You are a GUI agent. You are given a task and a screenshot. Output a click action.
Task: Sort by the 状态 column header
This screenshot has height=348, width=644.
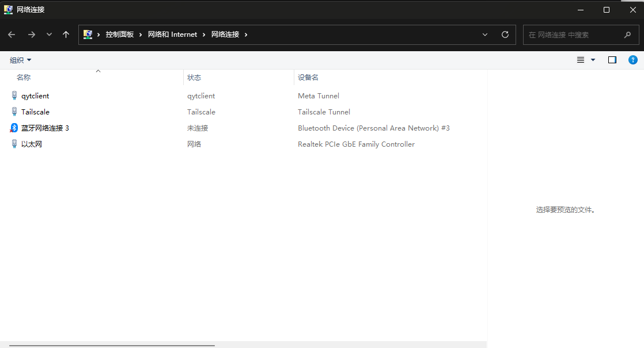[194, 78]
